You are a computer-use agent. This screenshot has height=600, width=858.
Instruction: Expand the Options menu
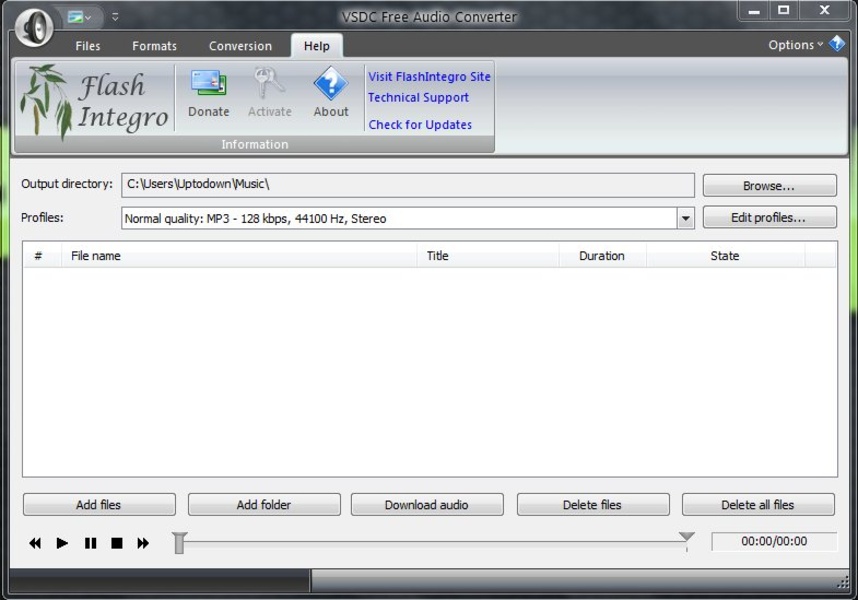tap(795, 45)
